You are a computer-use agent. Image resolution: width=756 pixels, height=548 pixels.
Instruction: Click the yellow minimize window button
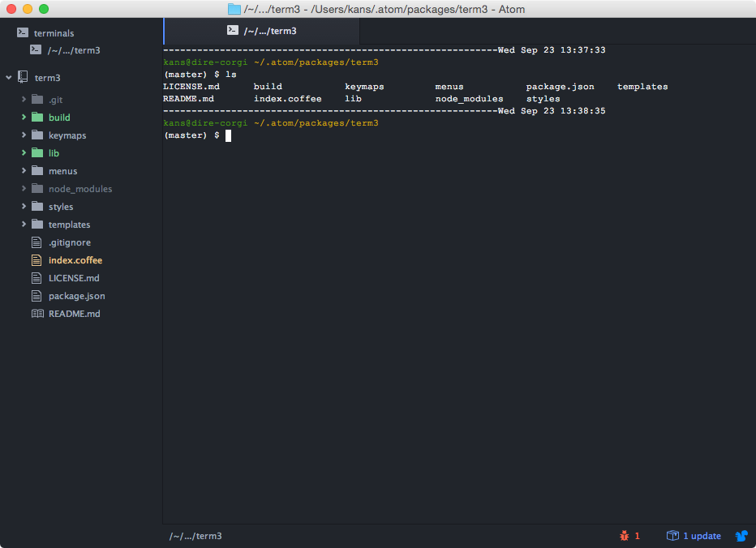[x=28, y=9]
